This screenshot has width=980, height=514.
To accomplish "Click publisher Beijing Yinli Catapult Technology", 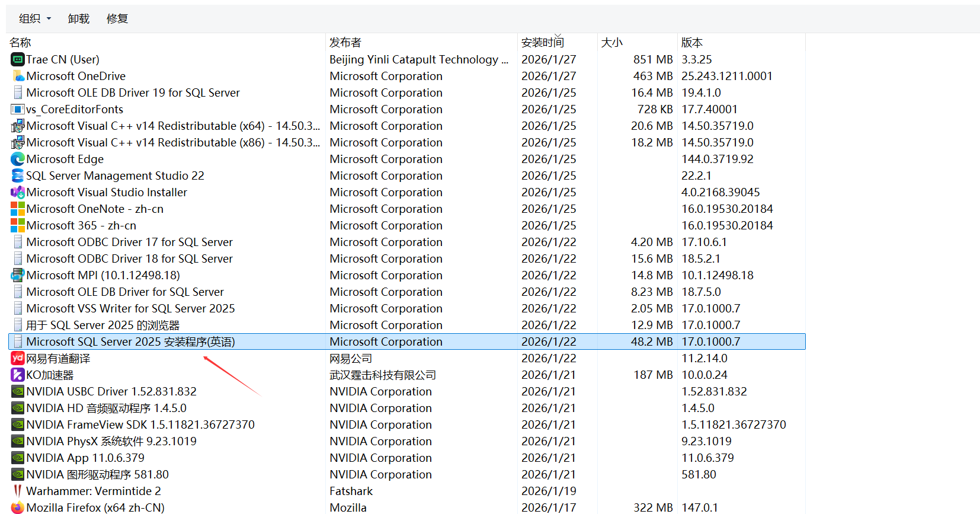I will tap(419, 59).
